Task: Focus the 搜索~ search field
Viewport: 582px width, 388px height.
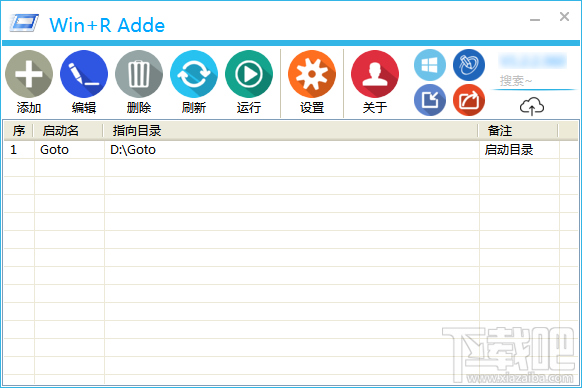Action: [533, 81]
